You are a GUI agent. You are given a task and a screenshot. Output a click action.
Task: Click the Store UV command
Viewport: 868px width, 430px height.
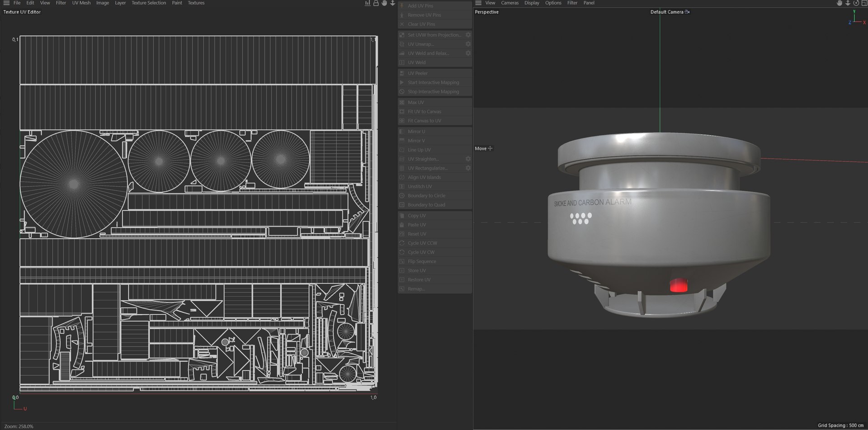(x=435, y=270)
